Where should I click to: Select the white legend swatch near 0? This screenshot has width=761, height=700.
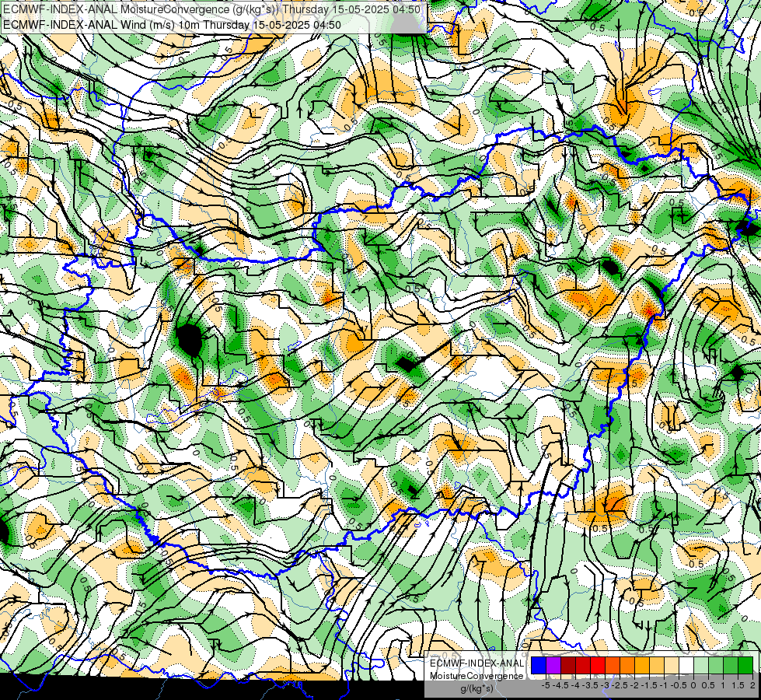(686, 665)
